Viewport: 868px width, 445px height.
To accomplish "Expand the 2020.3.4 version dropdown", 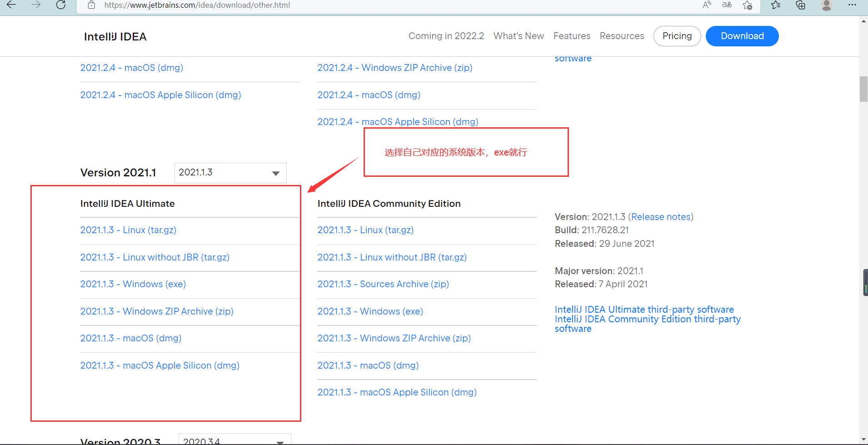I will coord(235,440).
